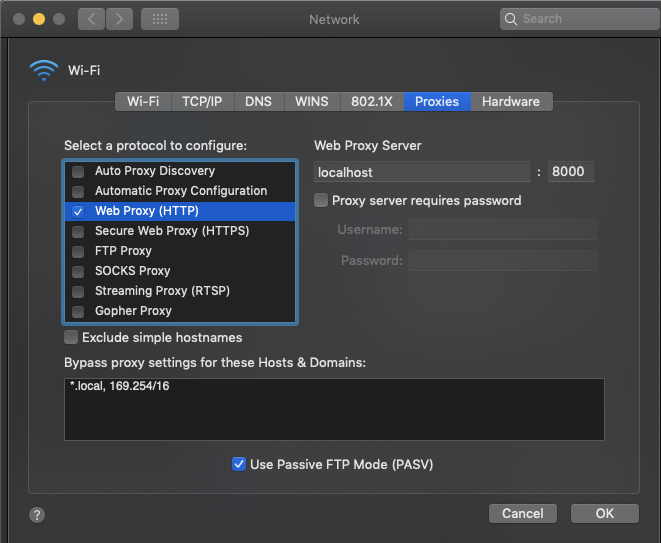
Task: Click the Password field
Action: pos(503,261)
